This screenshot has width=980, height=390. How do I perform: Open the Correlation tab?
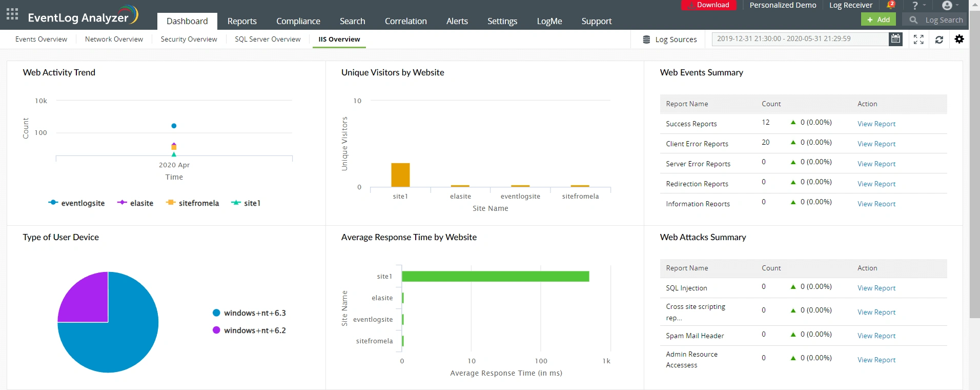coord(406,21)
